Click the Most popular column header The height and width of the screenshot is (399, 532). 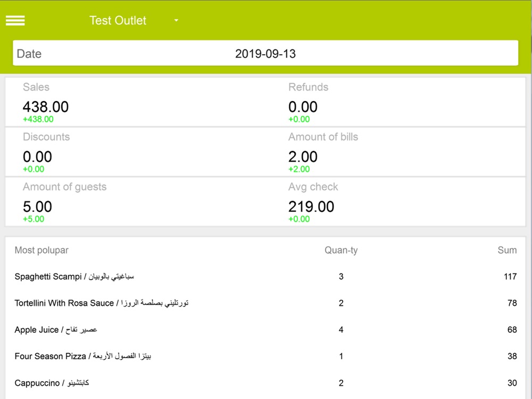click(41, 250)
